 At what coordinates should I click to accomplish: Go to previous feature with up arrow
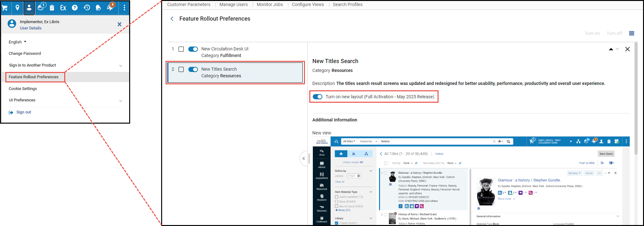tap(611, 49)
